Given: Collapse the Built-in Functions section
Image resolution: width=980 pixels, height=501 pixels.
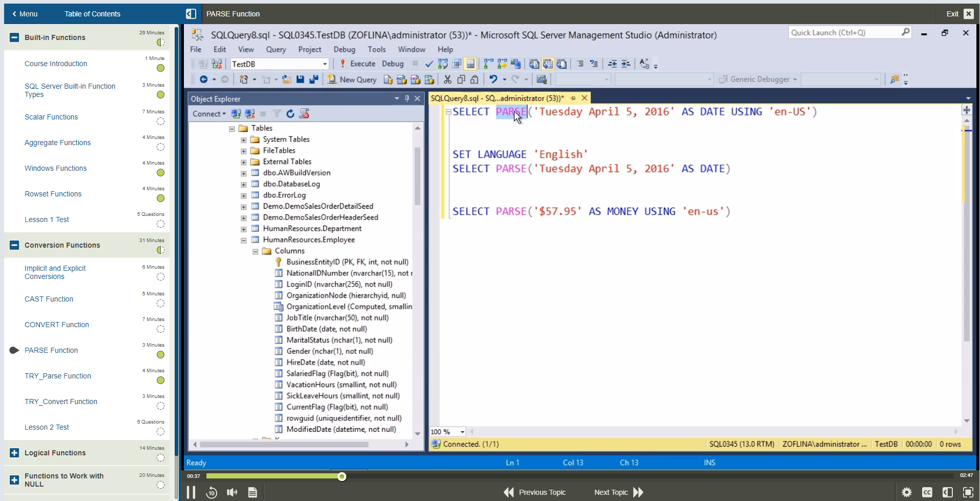Looking at the screenshot, I should (x=14, y=37).
